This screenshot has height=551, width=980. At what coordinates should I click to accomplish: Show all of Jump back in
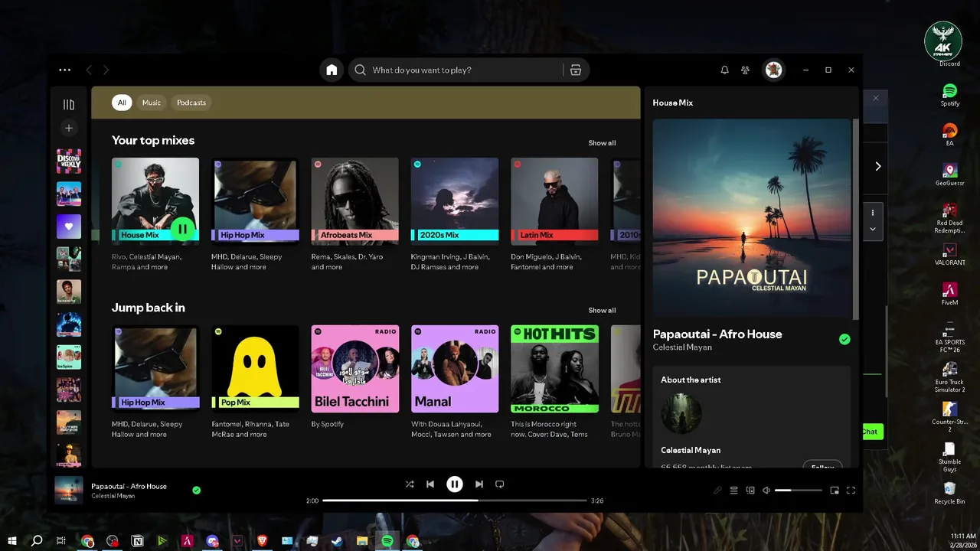602,310
